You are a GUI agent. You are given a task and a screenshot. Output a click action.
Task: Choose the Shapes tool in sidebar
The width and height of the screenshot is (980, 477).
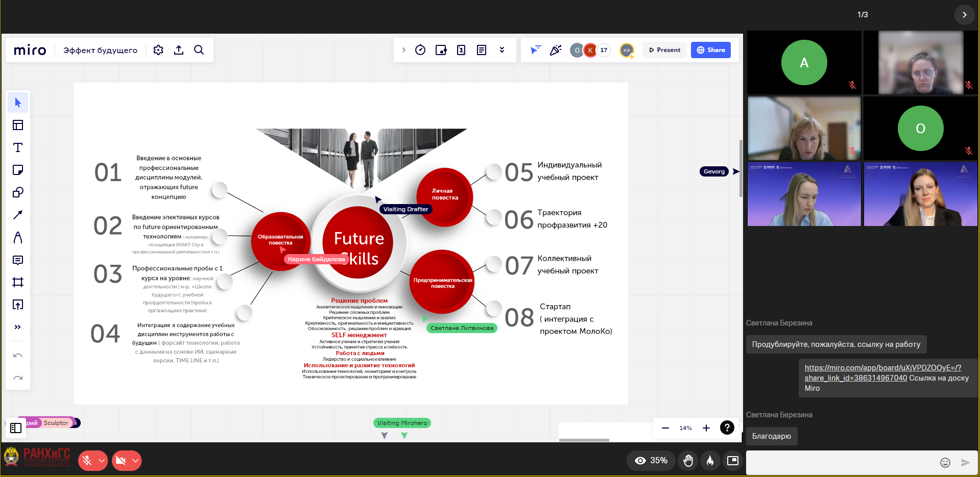18,193
